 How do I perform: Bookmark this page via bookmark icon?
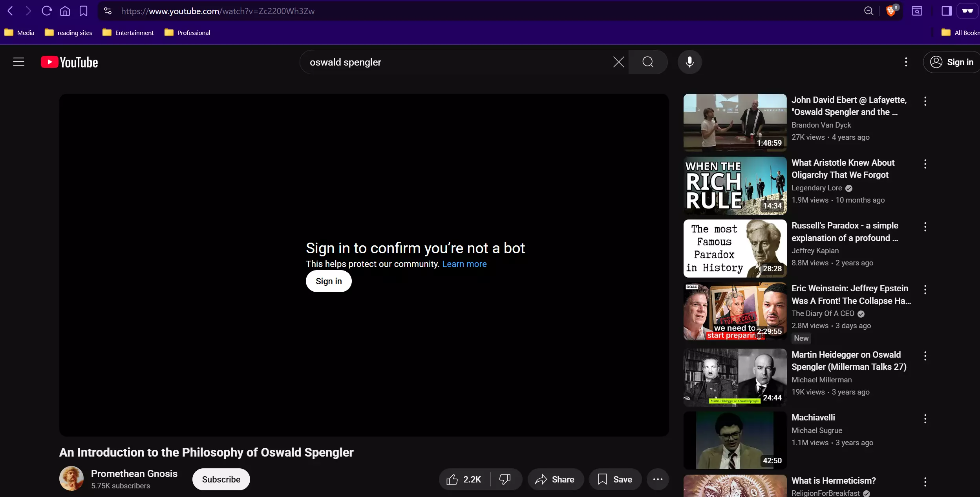coord(83,11)
